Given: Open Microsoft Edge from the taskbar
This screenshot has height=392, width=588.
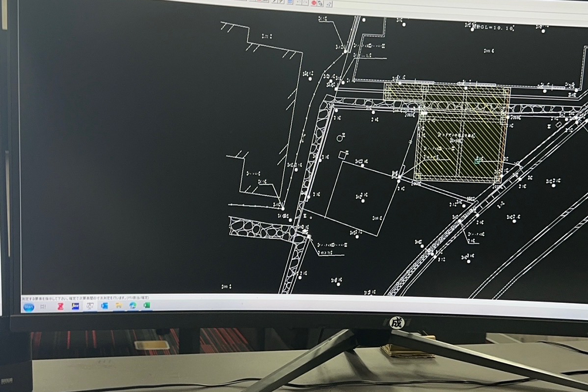Looking at the screenshot, I should coord(133,305).
